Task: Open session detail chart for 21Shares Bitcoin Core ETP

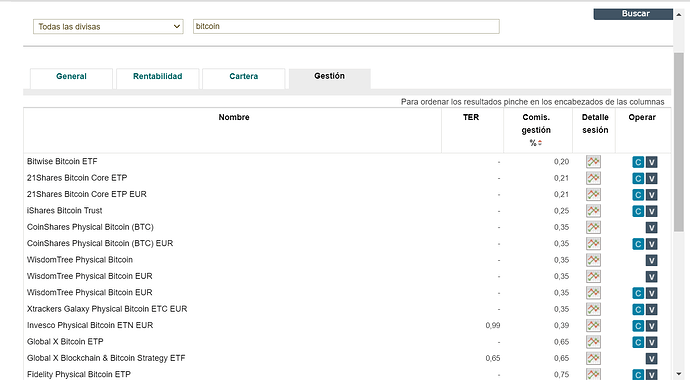Action: 593,178
